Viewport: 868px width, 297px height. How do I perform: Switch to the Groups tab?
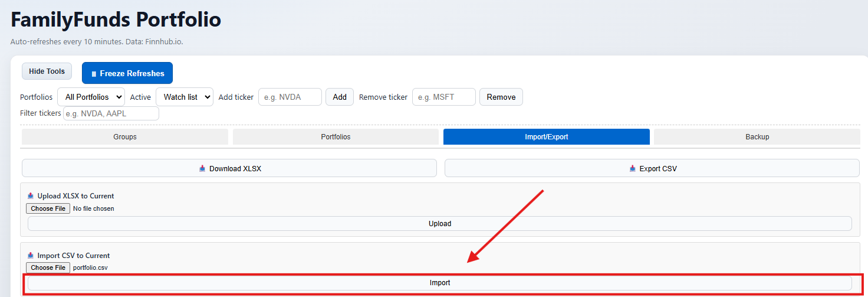point(125,137)
